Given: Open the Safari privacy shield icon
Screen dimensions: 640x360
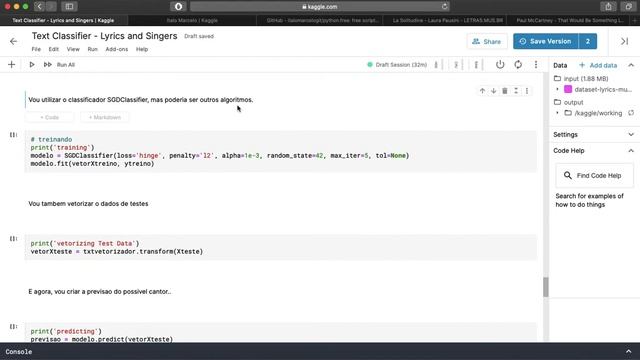Looking at the screenshot, I should pyautogui.click(x=178, y=7).
